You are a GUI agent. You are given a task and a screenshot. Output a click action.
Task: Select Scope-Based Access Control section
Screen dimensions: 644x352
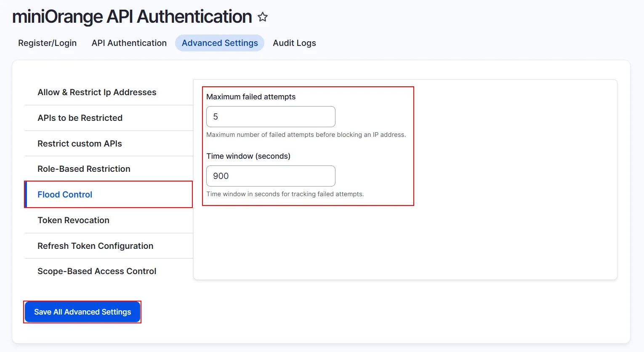(97, 271)
